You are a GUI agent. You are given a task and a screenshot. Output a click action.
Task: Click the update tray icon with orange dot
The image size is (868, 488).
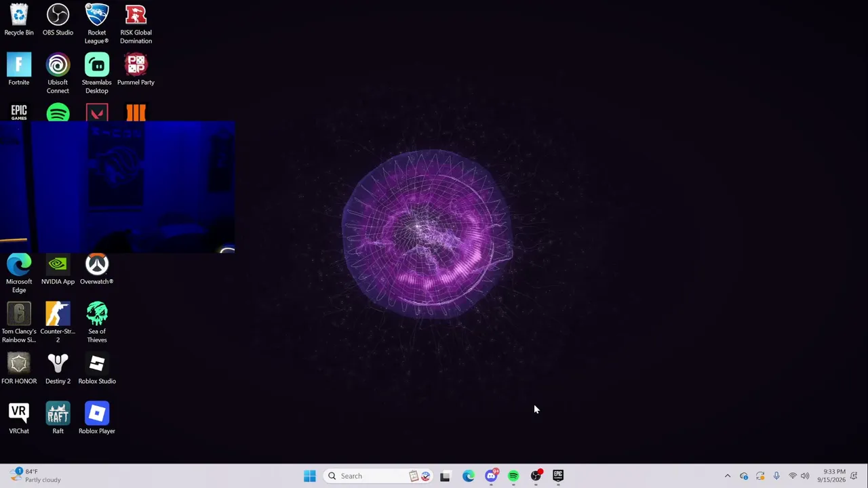(760, 476)
